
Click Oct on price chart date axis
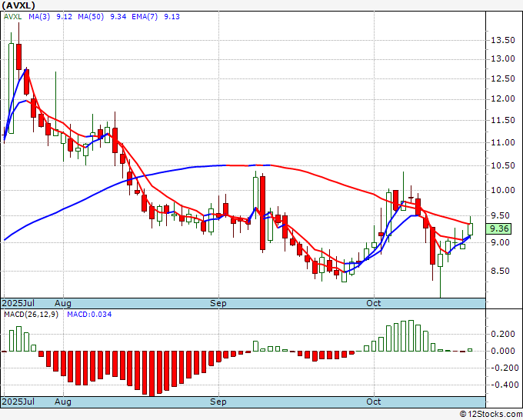[x=373, y=303]
